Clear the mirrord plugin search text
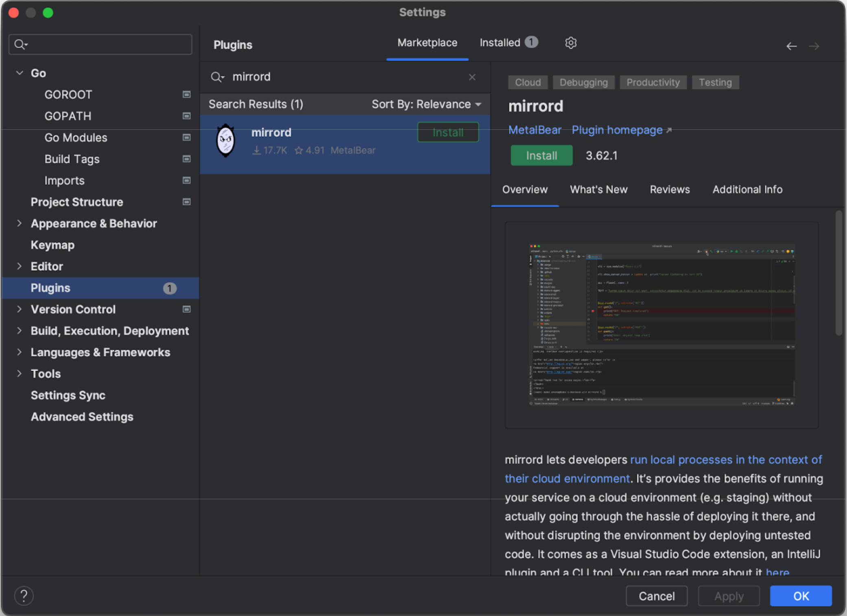 click(472, 77)
